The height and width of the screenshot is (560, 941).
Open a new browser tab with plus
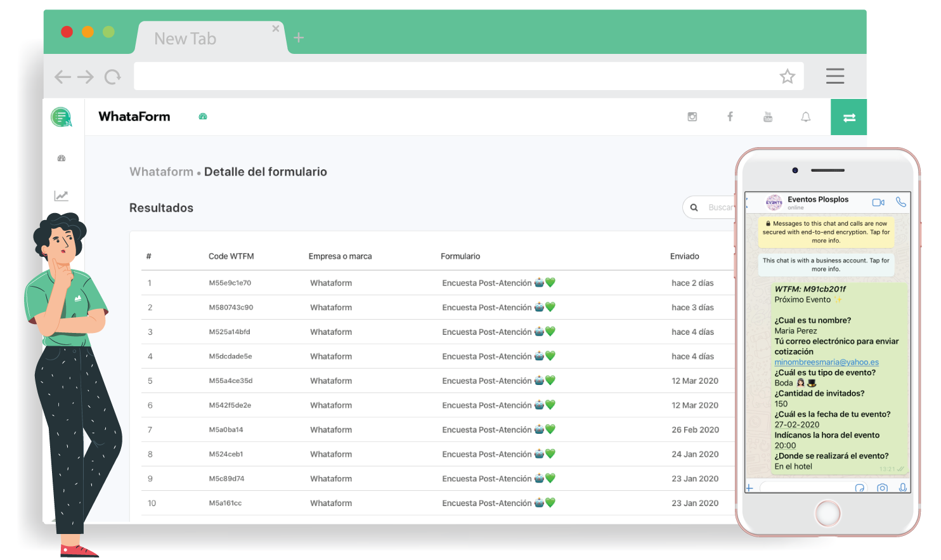tap(299, 38)
